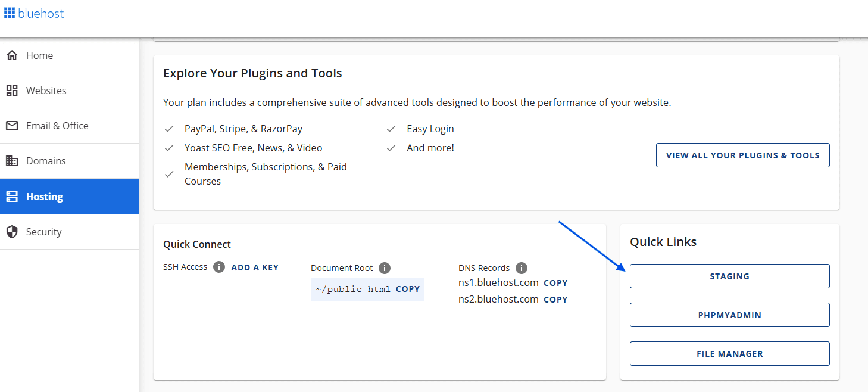Click the plan description sentence about advanced tools
This screenshot has width=868, height=392.
[417, 102]
